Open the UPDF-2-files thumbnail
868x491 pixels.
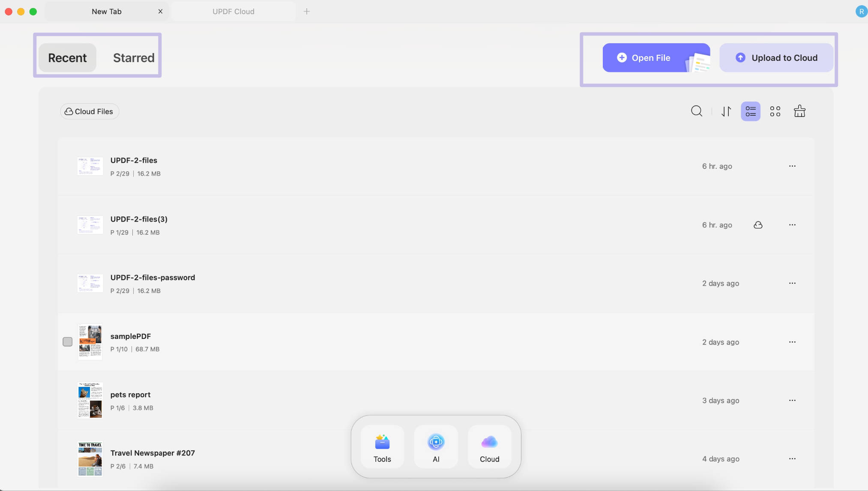click(90, 166)
